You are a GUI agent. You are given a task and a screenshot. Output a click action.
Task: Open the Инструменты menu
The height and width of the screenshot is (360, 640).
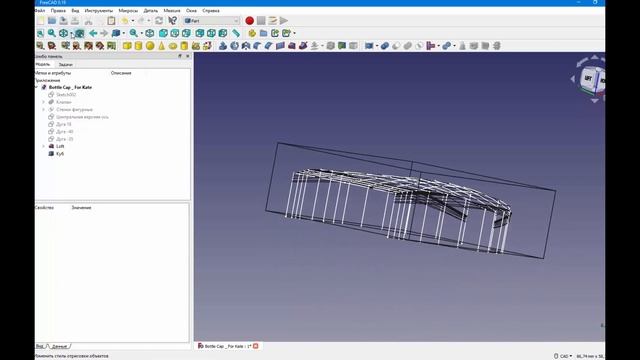99,11
